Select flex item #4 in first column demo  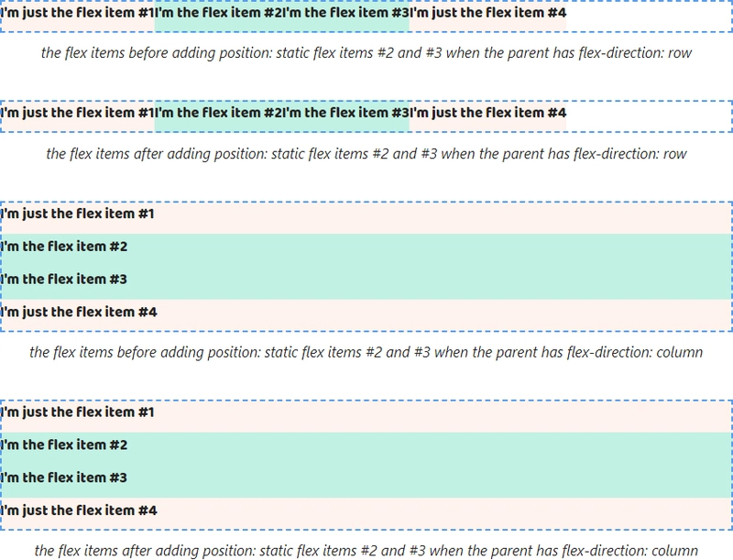[366, 315]
